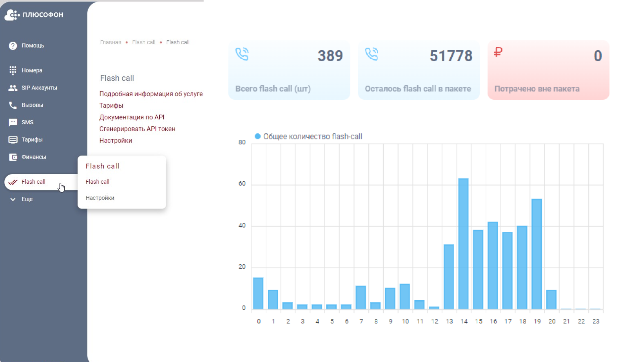The image size is (644, 362).
Task: Click the Flash call double-checkmark icon
Action: 13,182
